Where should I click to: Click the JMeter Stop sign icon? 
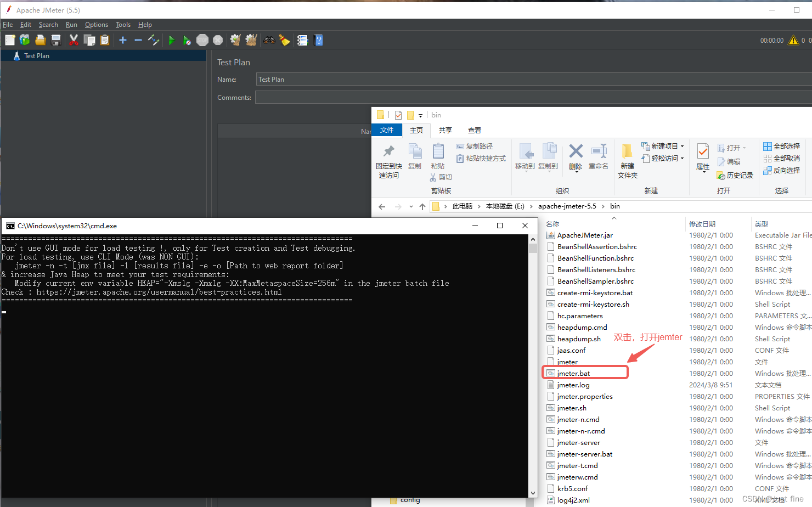[x=202, y=40]
